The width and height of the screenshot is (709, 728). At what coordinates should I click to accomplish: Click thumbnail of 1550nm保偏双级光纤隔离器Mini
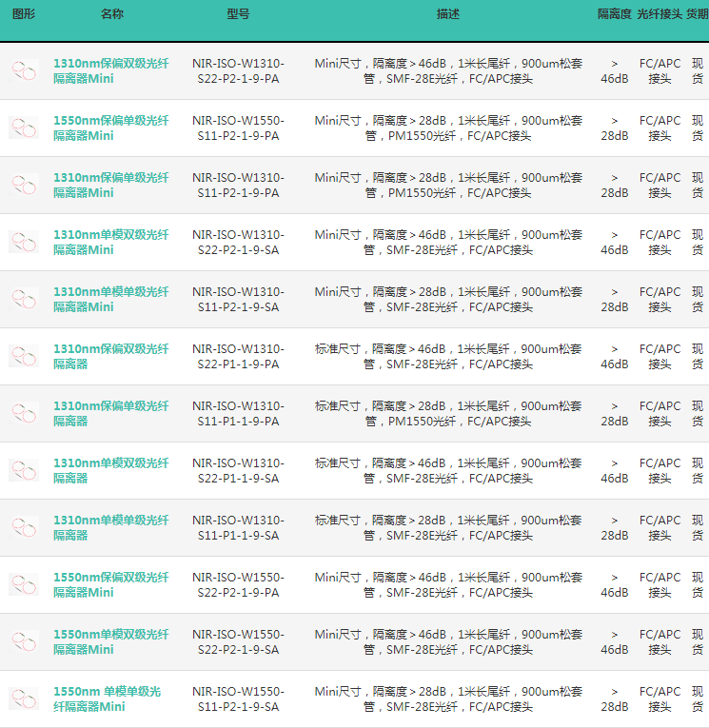(23, 585)
